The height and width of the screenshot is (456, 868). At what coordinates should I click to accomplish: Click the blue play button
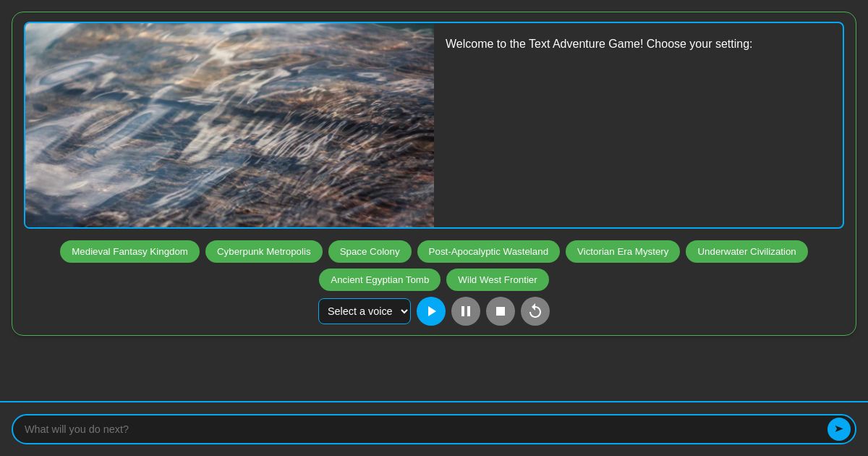[x=431, y=311]
